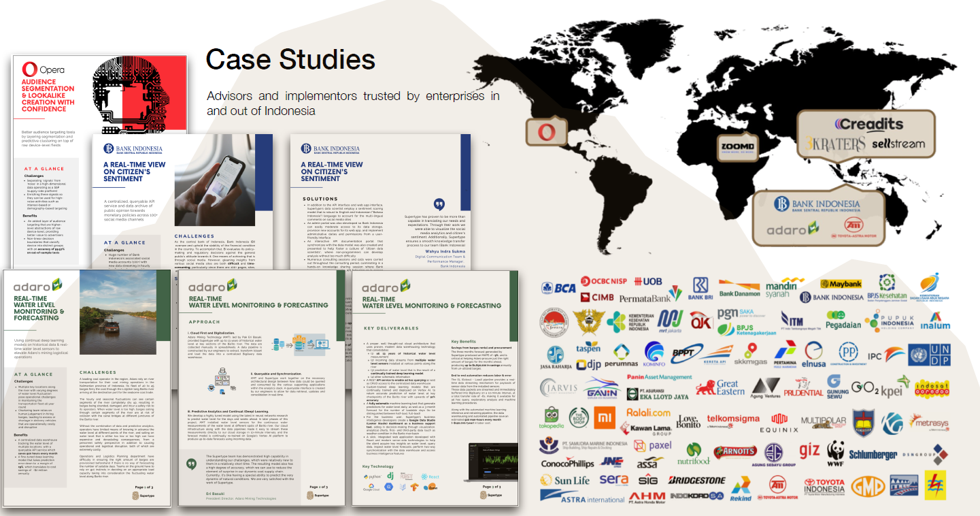Click the giz logo

tap(809, 452)
